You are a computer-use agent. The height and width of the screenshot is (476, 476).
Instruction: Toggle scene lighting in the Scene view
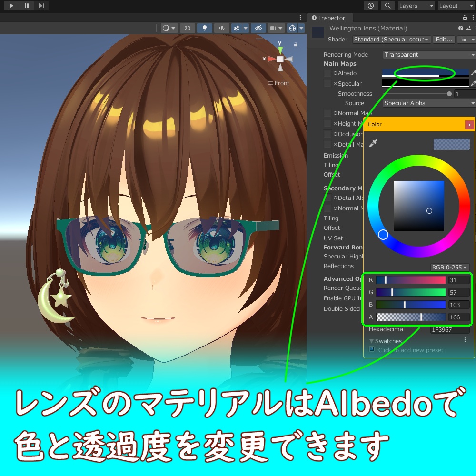pyautogui.click(x=204, y=28)
